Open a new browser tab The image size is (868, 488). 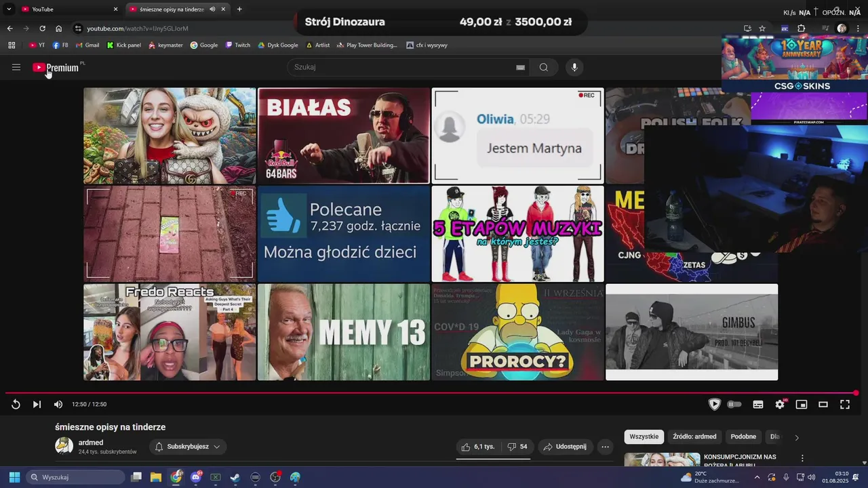tap(239, 9)
